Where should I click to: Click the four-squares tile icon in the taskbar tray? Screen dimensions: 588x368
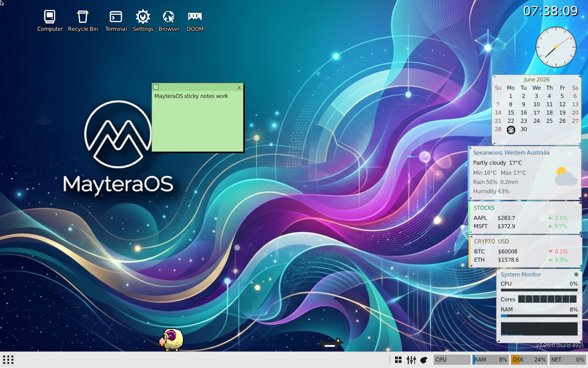(398, 360)
